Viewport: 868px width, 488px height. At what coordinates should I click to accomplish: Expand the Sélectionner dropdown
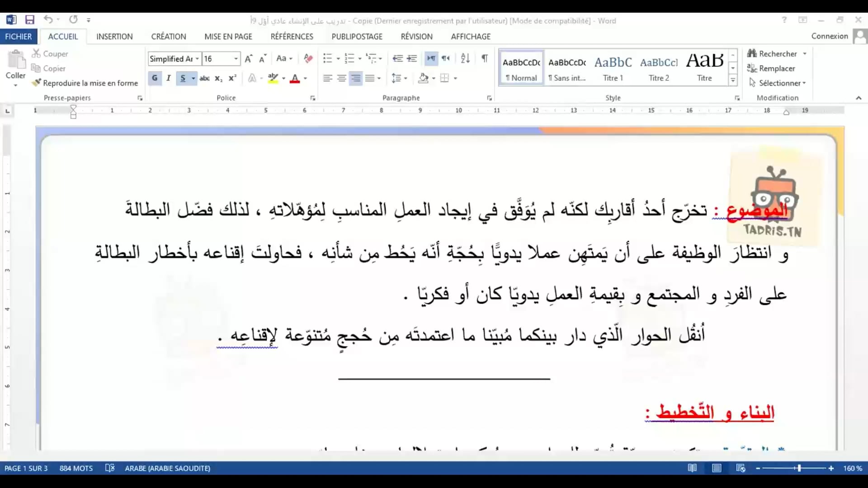tap(804, 83)
